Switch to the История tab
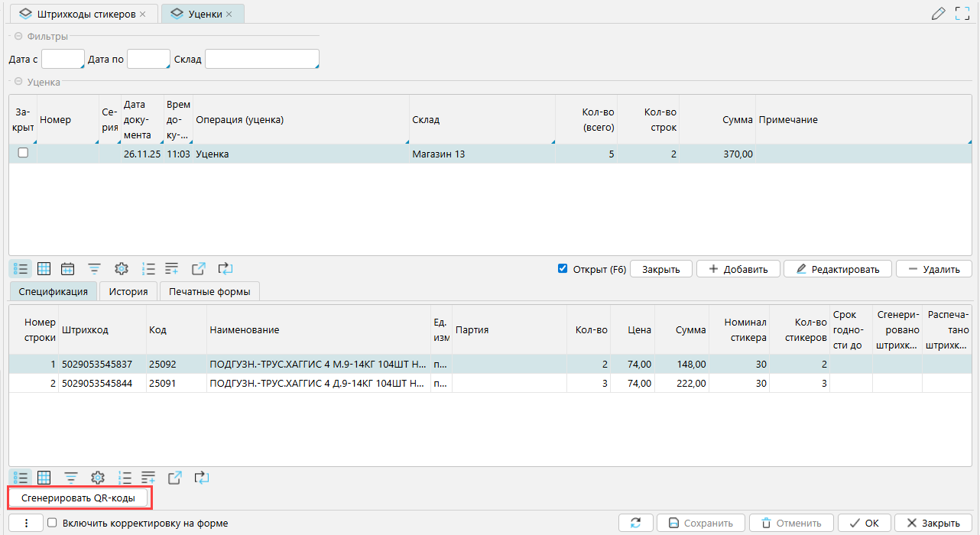Screen dimensions: 980x535 pos(128,291)
